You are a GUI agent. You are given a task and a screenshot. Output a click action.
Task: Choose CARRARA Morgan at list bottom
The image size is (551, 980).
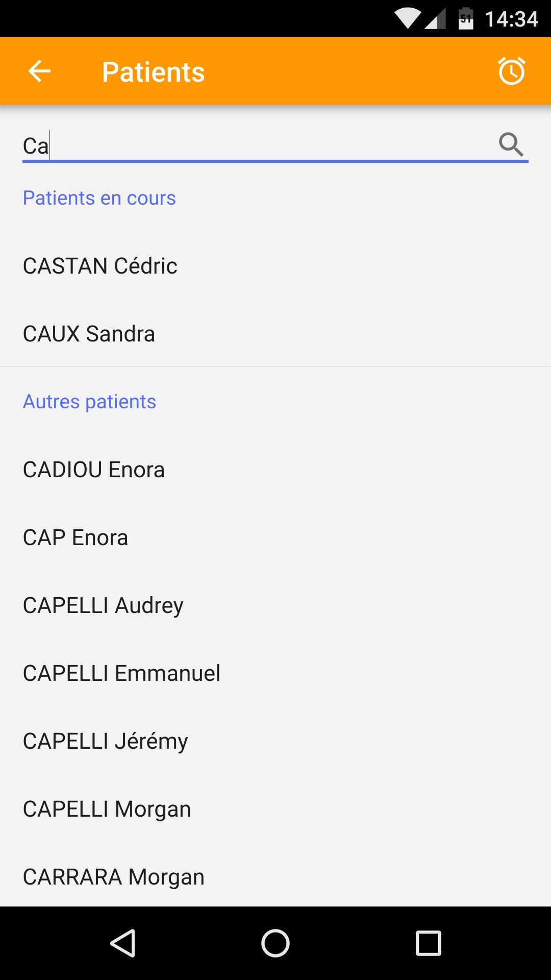pyautogui.click(x=113, y=877)
